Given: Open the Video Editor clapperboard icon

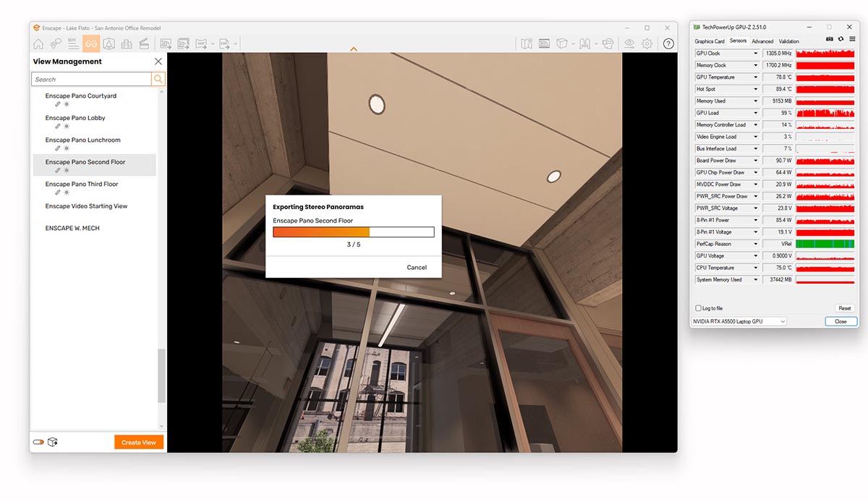Looking at the screenshot, I should click(x=144, y=43).
